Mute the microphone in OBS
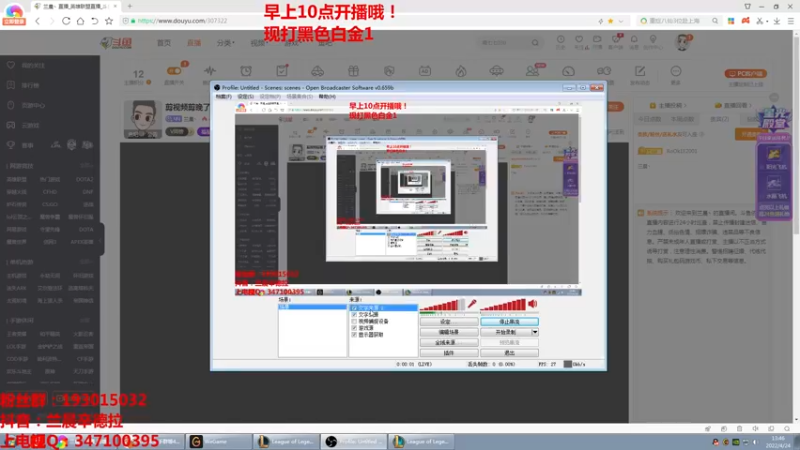 click(x=472, y=304)
